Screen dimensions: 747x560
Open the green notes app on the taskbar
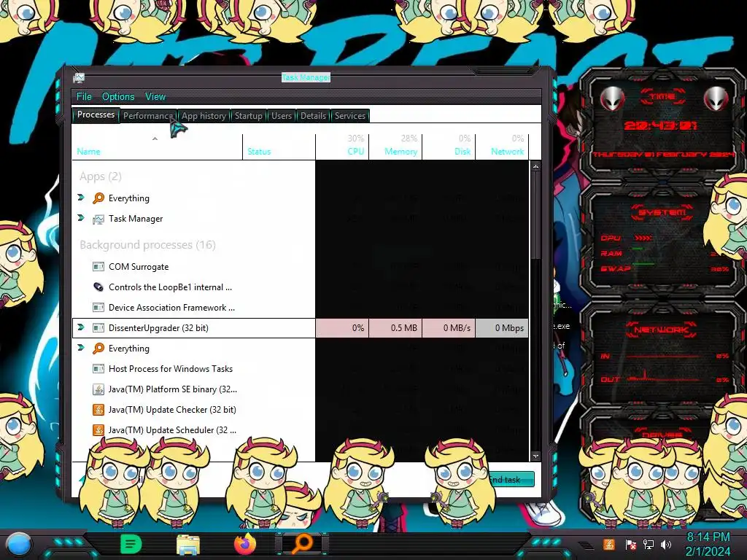click(131, 544)
